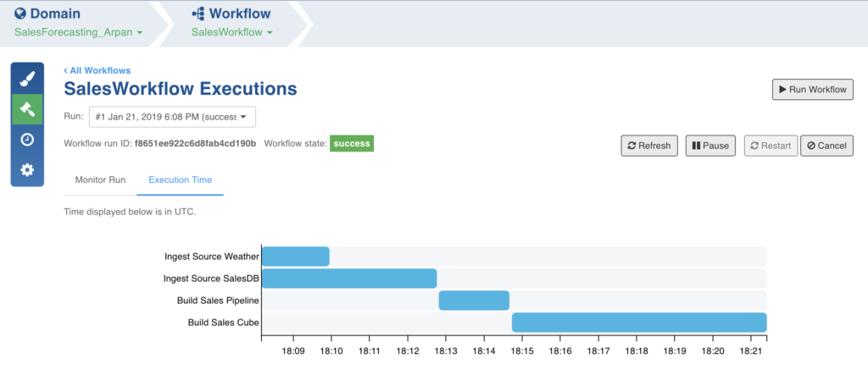Click the success workflow state badge
868x387 pixels.
pos(352,144)
